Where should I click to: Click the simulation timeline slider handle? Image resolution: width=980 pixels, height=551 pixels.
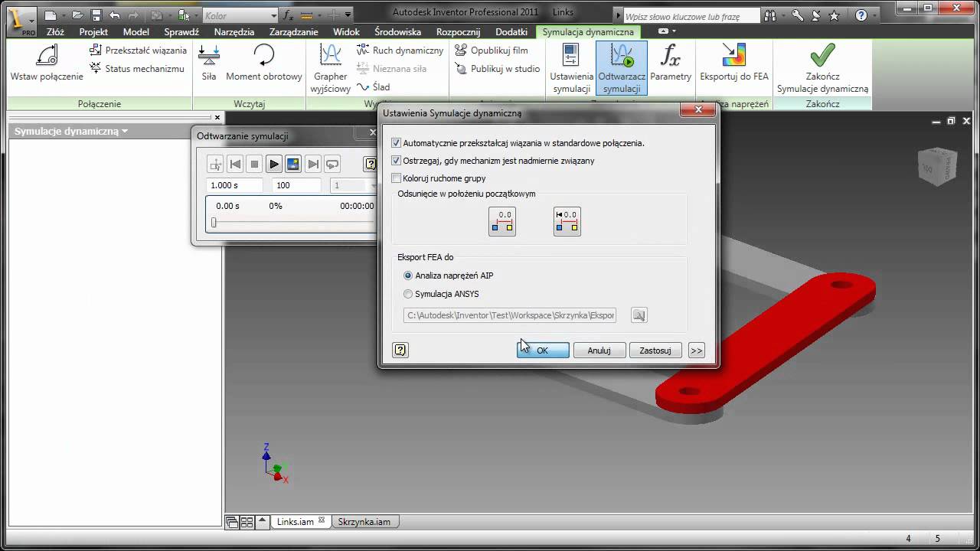(x=214, y=223)
